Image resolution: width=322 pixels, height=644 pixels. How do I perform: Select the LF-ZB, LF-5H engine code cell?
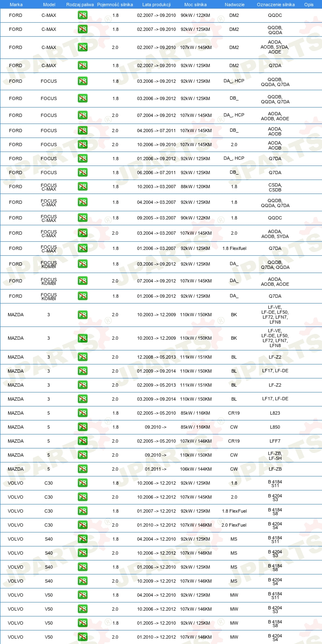(275, 455)
